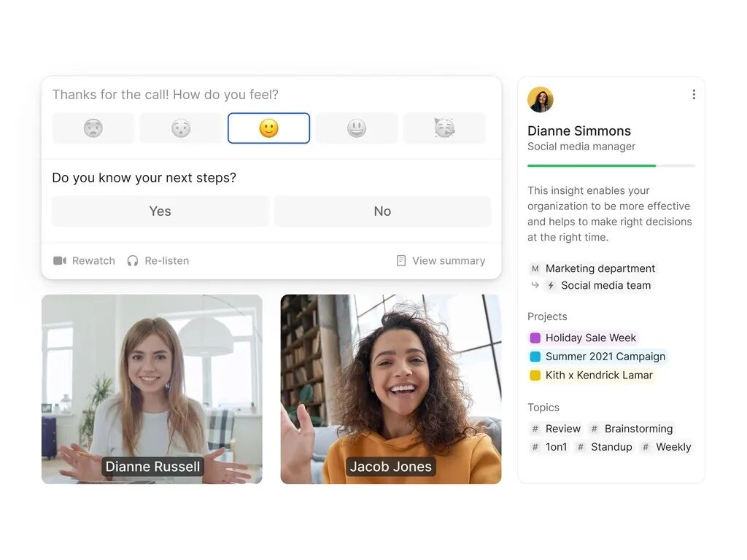This screenshot has width=747, height=560.
Task: Click the Re-listen headphones icon
Action: (133, 261)
